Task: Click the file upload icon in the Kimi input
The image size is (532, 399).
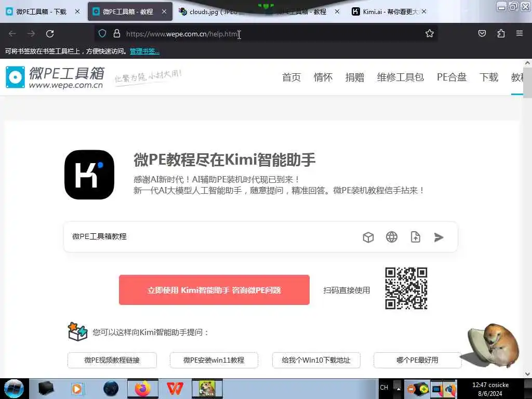Action: click(x=415, y=237)
